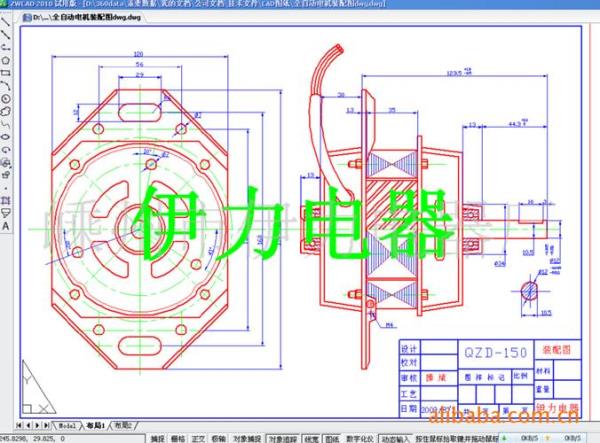The width and height of the screenshot is (600, 443).
Task: Click the M4 leader label
Action: click(390, 325)
